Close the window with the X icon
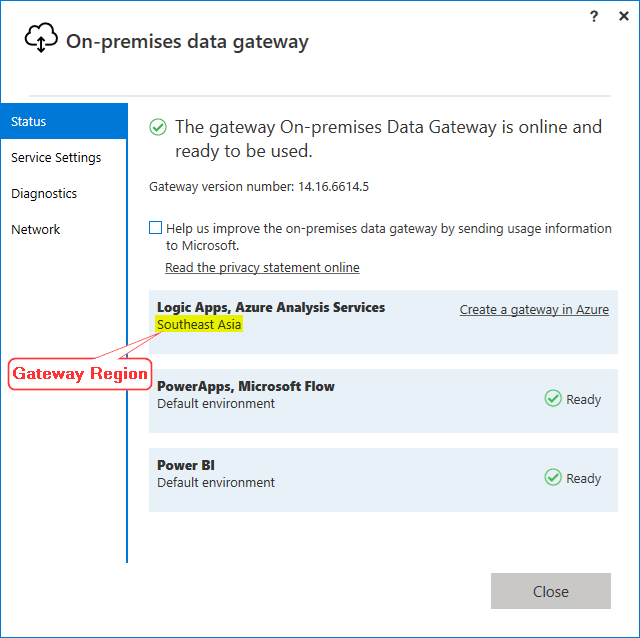The image size is (640, 638). (622, 16)
